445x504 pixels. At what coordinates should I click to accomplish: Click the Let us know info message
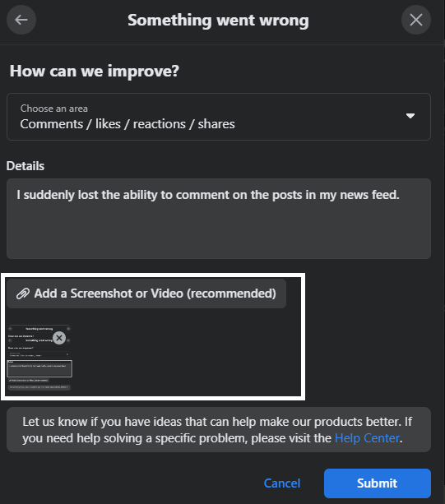(219, 430)
